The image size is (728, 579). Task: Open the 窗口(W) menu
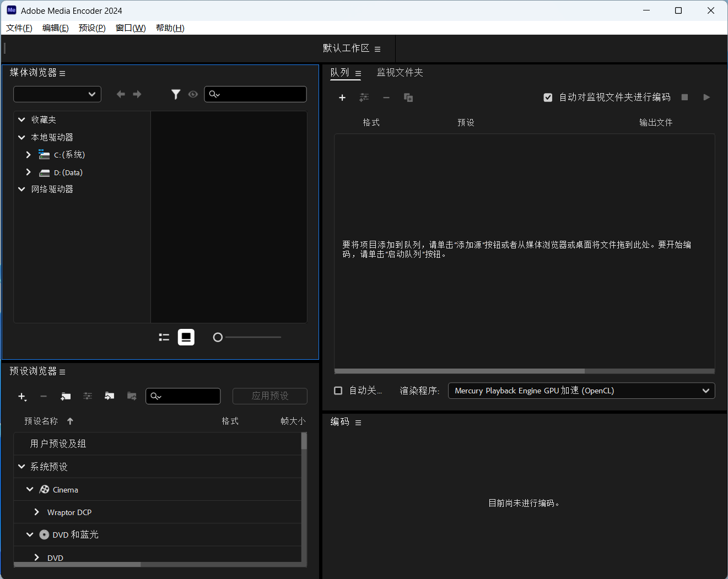(x=131, y=28)
